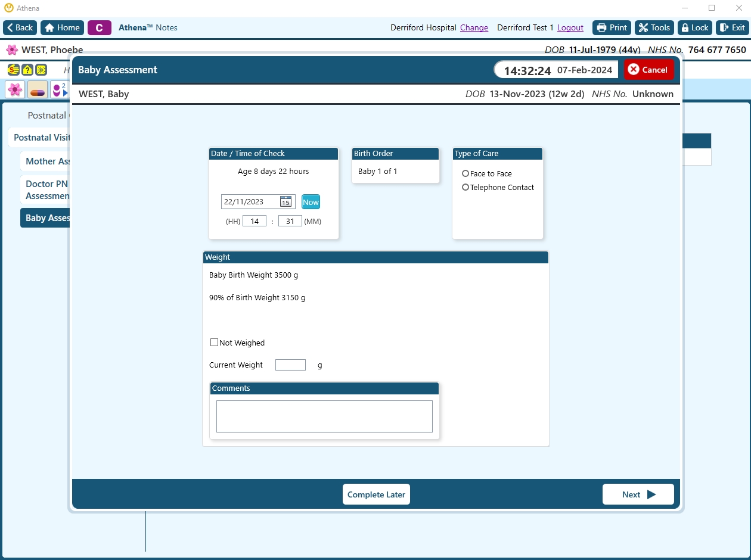This screenshot has height=560, width=751.
Task: Click the Weight section header
Action: coord(375,257)
